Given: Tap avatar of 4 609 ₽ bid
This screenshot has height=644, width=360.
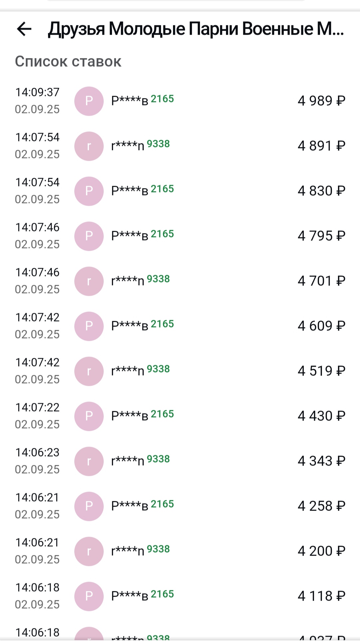Looking at the screenshot, I should (89, 326).
